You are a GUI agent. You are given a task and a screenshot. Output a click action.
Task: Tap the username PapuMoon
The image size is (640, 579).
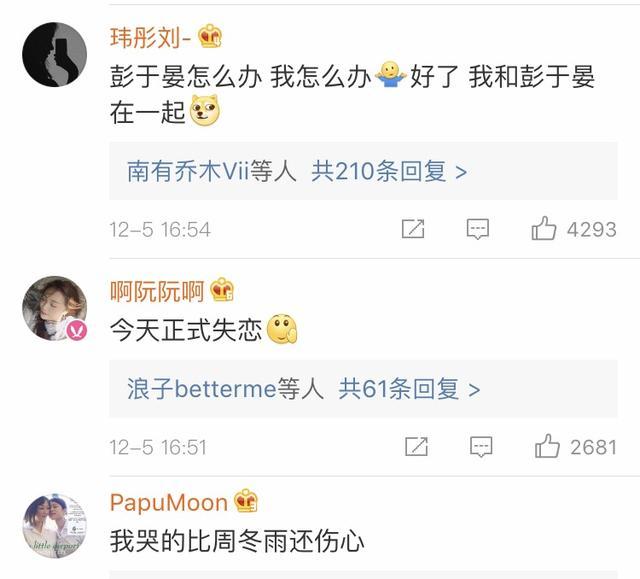(x=168, y=502)
